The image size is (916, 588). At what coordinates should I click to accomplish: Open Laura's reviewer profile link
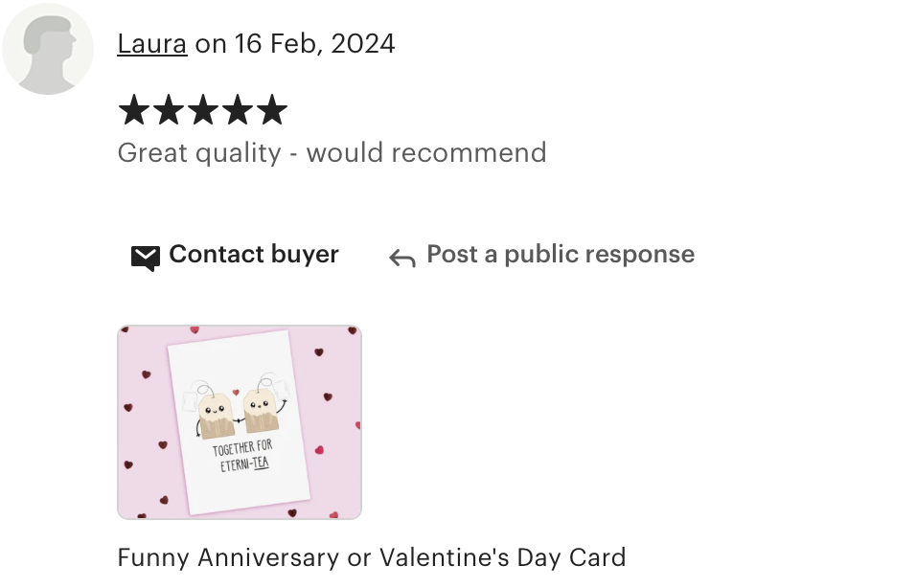click(x=152, y=44)
